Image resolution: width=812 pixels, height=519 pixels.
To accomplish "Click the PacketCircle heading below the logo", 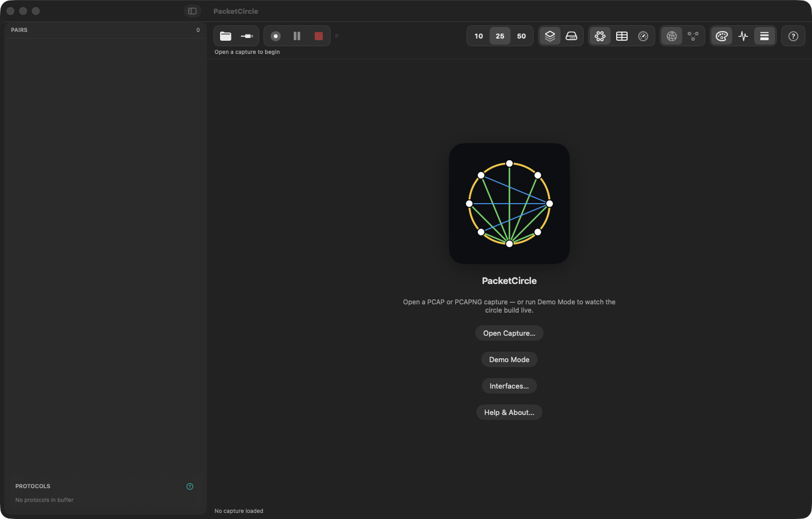I will [x=509, y=281].
